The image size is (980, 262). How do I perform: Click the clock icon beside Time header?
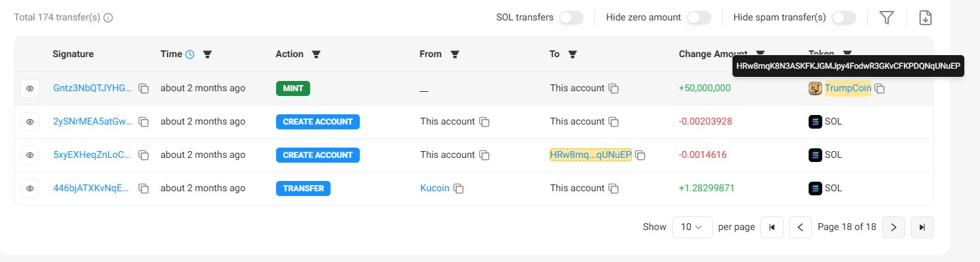click(190, 54)
